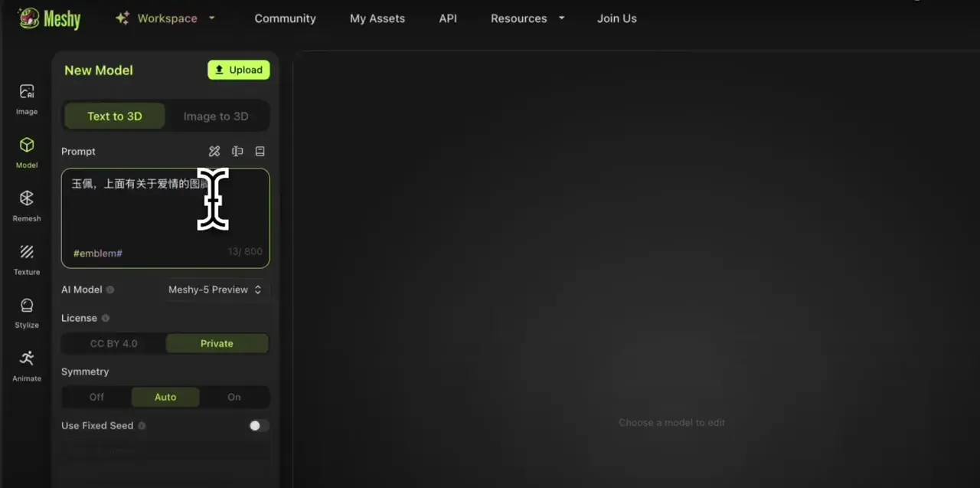Select the Remesh tool
The height and width of the screenshot is (488, 980).
pos(26,204)
